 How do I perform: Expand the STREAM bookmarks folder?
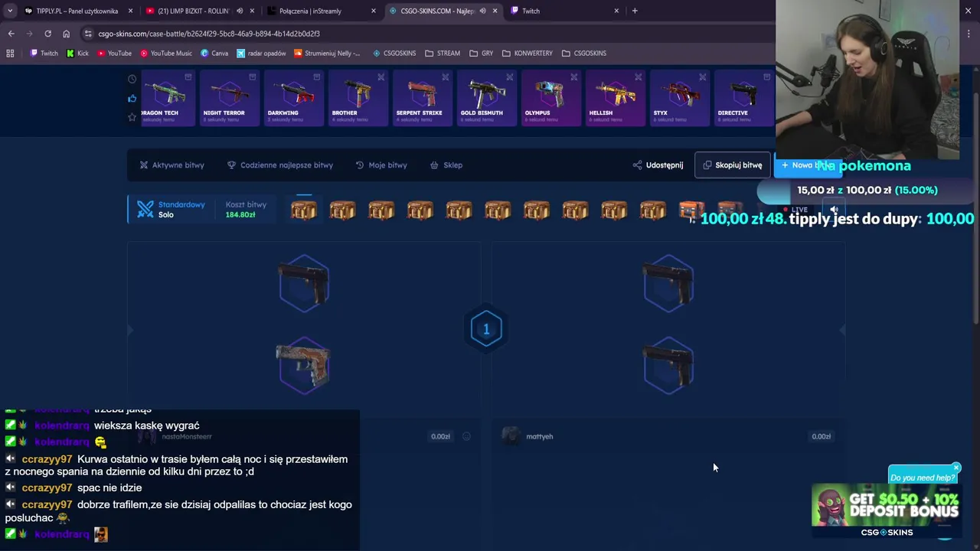[443, 54]
